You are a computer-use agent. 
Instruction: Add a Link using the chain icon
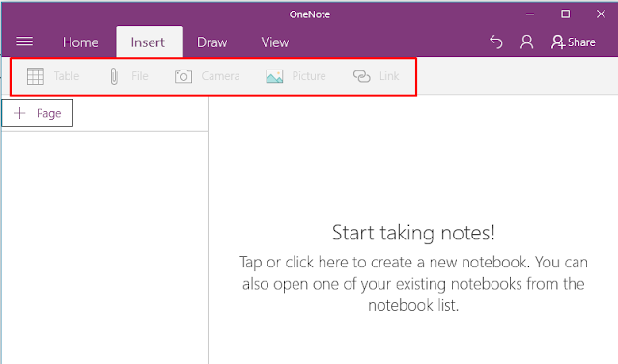(376, 76)
